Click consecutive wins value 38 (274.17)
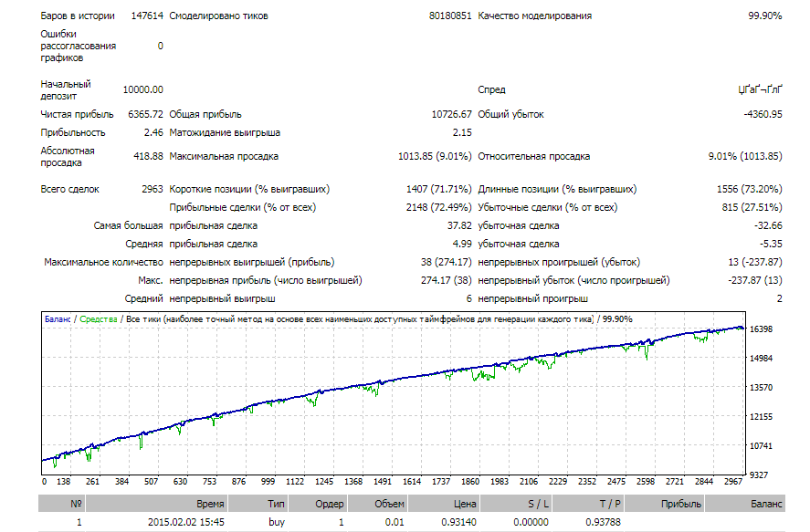Screen dimensions: 810x532 [x=446, y=262]
